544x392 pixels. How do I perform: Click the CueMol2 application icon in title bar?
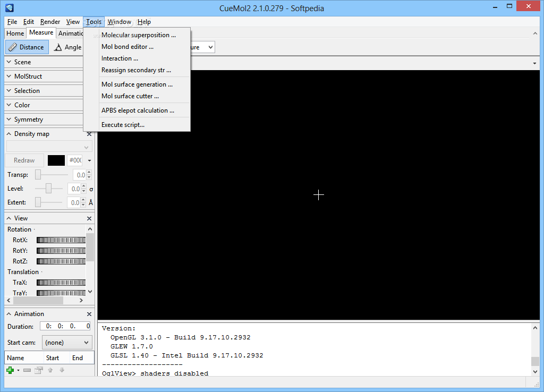coord(10,7)
